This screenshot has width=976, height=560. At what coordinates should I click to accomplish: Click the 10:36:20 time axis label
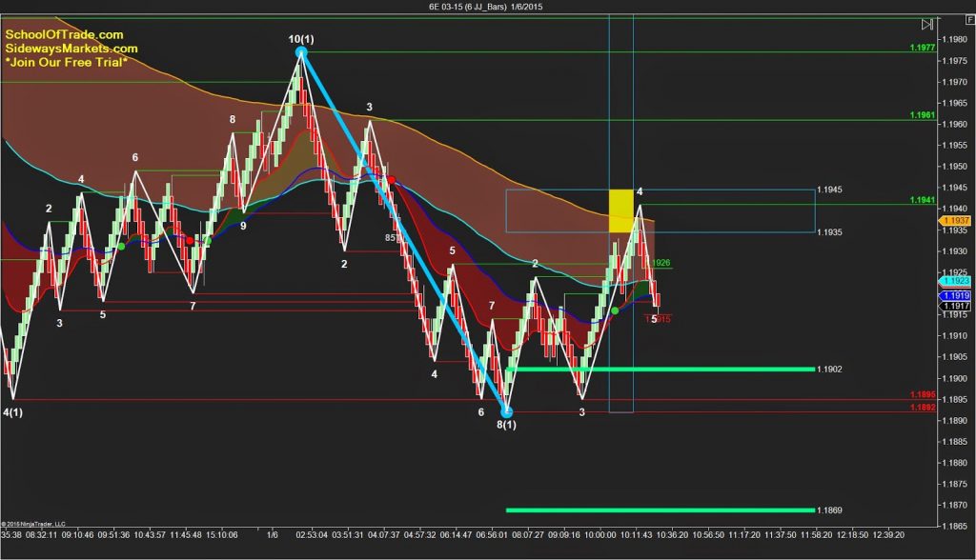click(x=672, y=535)
